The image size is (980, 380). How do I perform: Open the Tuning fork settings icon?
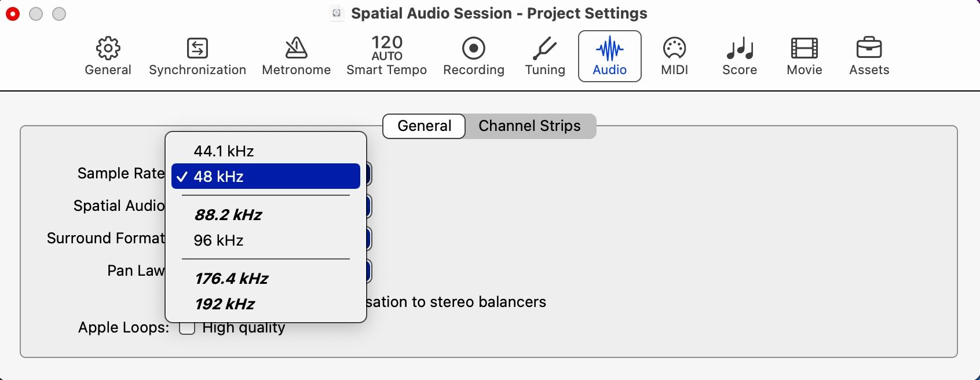click(x=544, y=55)
